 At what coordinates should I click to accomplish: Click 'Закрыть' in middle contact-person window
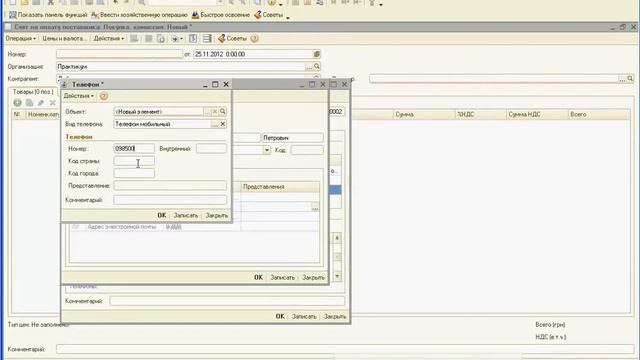pyautogui.click(x=313, y=277)
